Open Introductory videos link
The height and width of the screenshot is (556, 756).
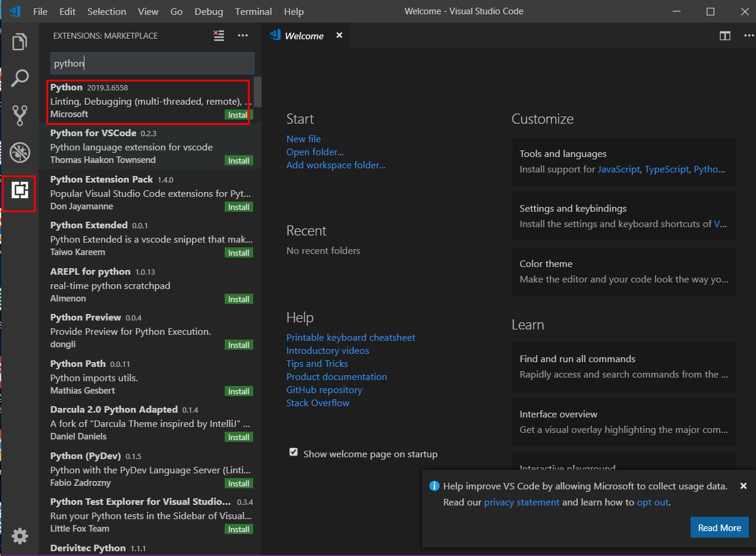coord(327,350)
